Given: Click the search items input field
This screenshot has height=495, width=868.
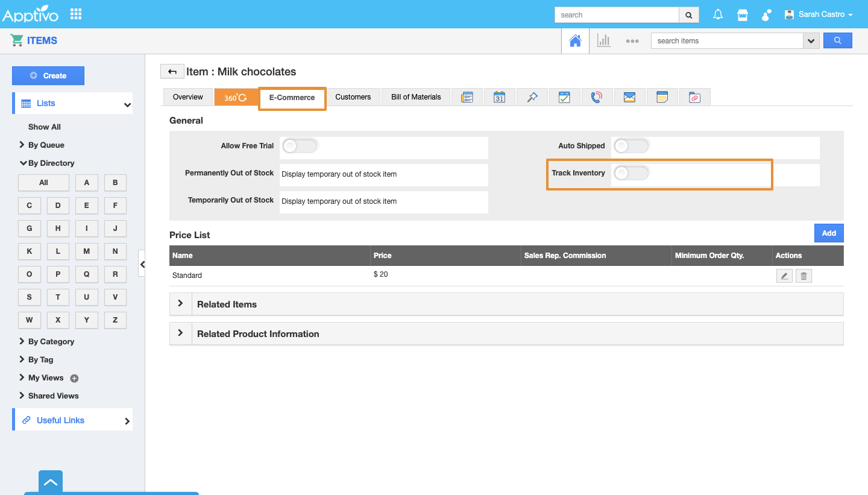Looking at the screenshot, I should 726,41.
